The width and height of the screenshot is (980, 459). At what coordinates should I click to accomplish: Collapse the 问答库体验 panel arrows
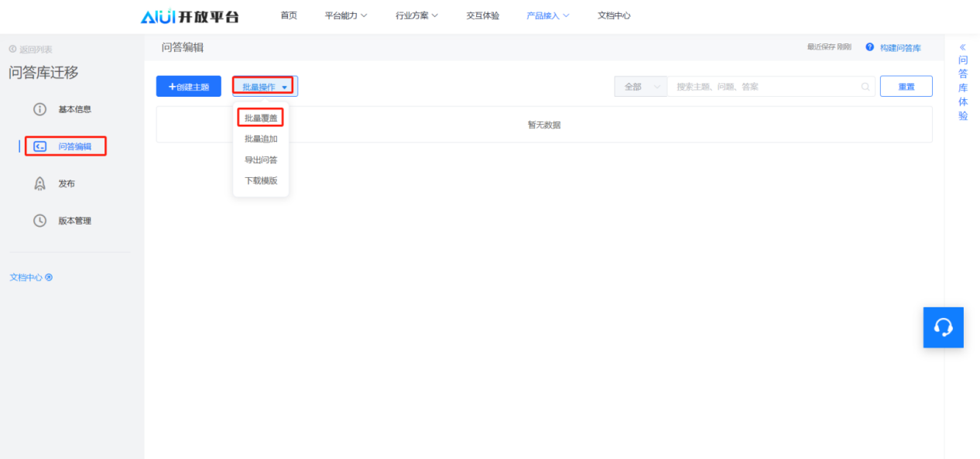(962, 47)
